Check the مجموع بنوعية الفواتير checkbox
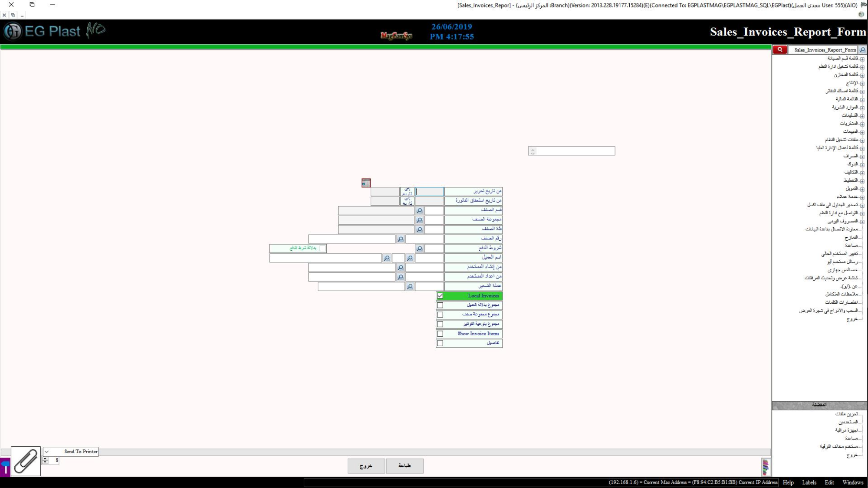 [440, 324]
